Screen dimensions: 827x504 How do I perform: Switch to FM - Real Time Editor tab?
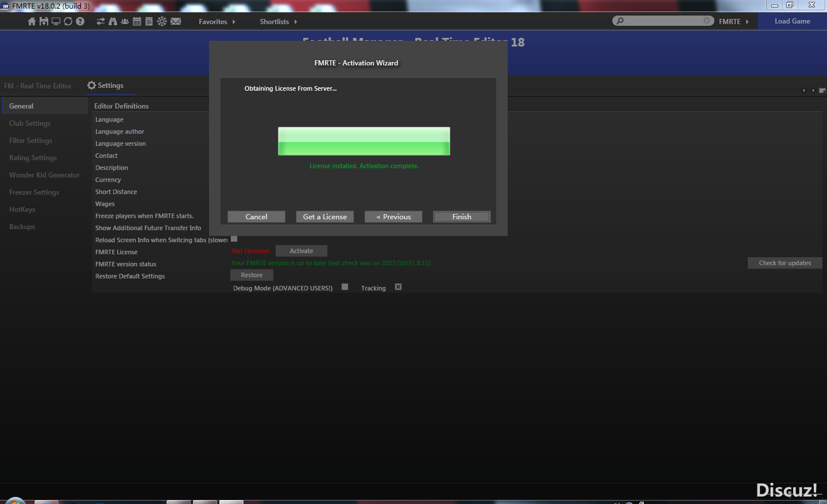[38, 86]
